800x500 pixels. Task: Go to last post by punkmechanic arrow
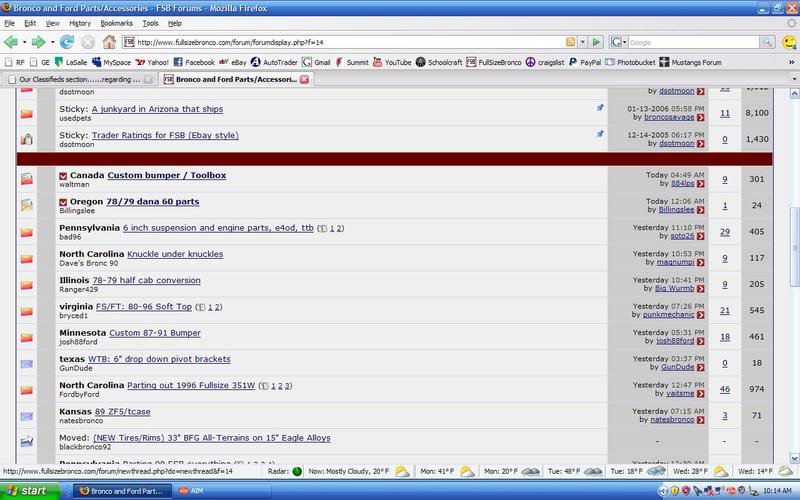pos(701,315)
